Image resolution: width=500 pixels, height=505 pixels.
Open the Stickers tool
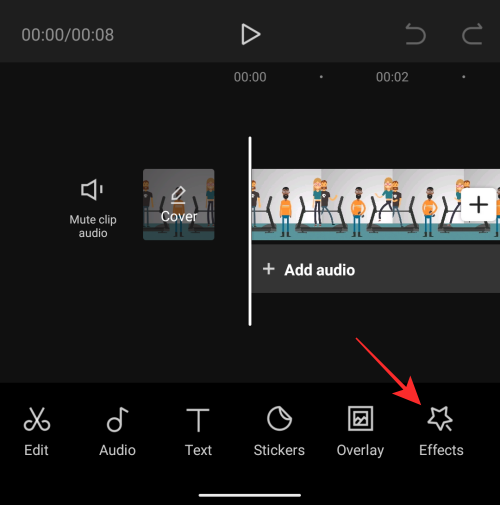click(279, 432)
